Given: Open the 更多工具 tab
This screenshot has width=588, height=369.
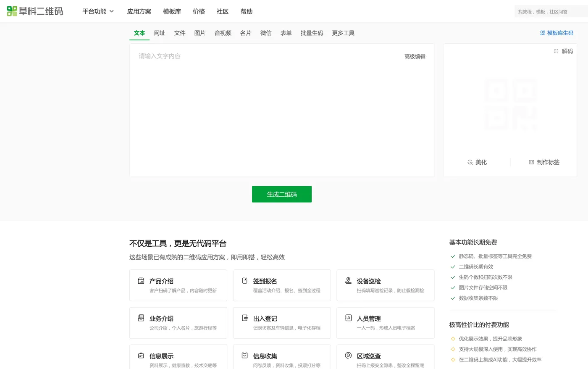Looking at the screenshot, I should click(x=343, y=33).
